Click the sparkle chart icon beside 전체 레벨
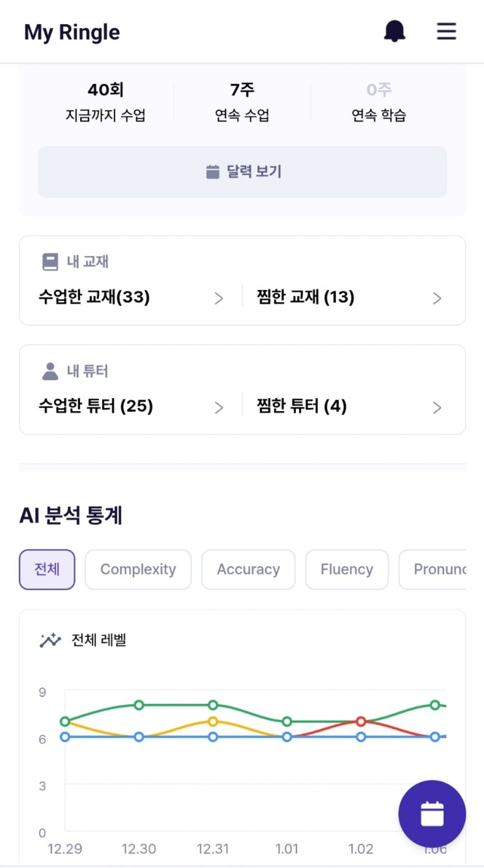The image size is (484, 868). point(50,640)
